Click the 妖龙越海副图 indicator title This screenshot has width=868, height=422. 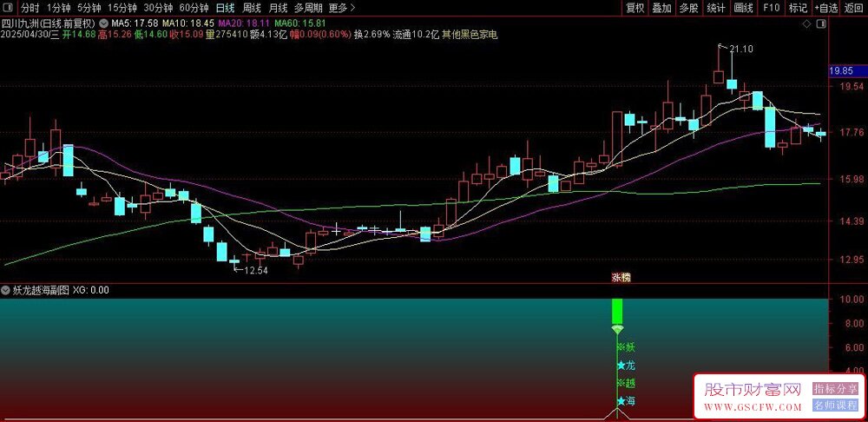pos(41,290)
